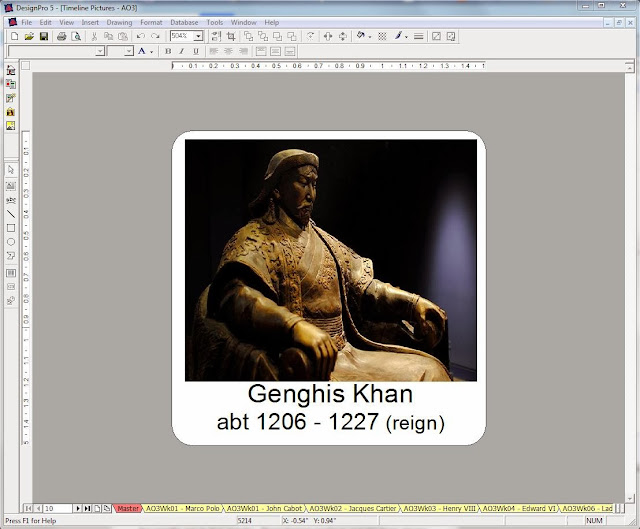Click the 'Genghis Khan' label text

(330, 394)
